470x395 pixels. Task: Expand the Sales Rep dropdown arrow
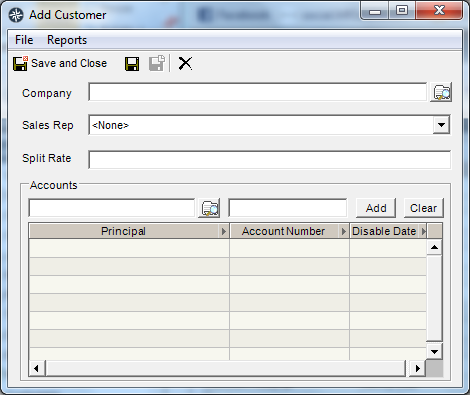441,125
